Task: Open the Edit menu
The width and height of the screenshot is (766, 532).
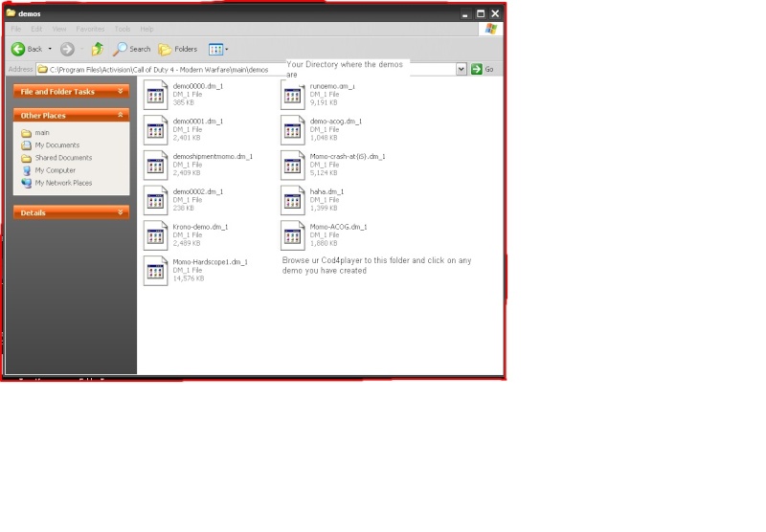Action: pyautogui.click(x=36, y=29)
